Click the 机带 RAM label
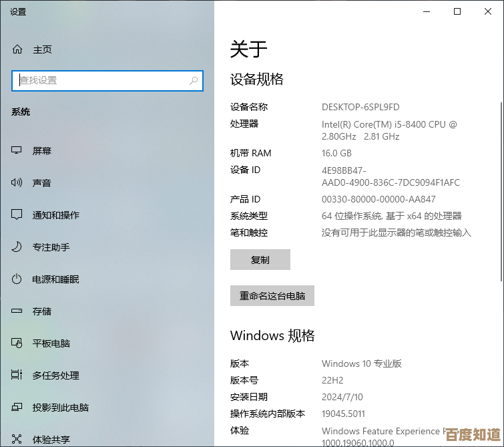The height and width of the screenshot is (447, 504). tap(251, 153)
